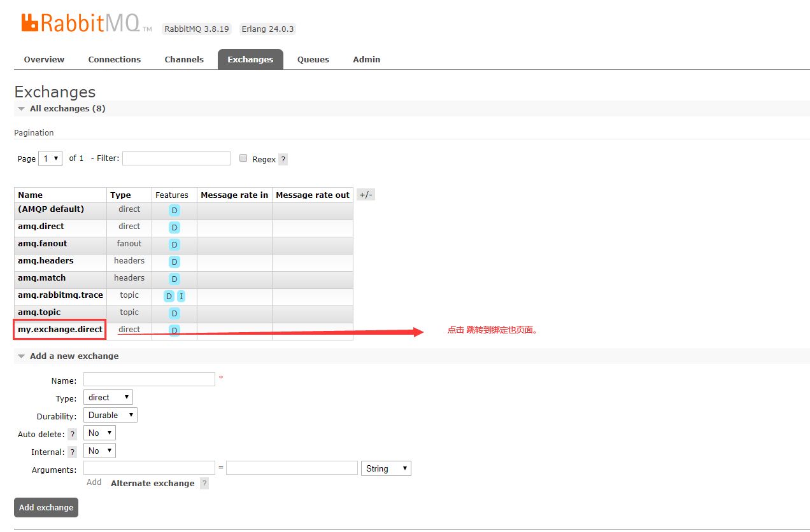Image resolution: width=810 pixels, height=532 pixels.
Task: Open the amq.rabbitmq.trace exchange link
Action: 60,295
